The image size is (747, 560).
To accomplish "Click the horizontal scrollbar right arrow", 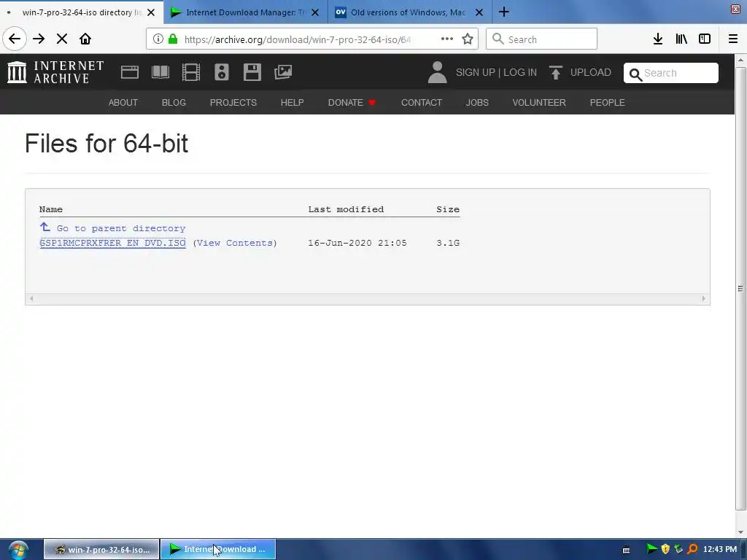I will click(704, 298).
